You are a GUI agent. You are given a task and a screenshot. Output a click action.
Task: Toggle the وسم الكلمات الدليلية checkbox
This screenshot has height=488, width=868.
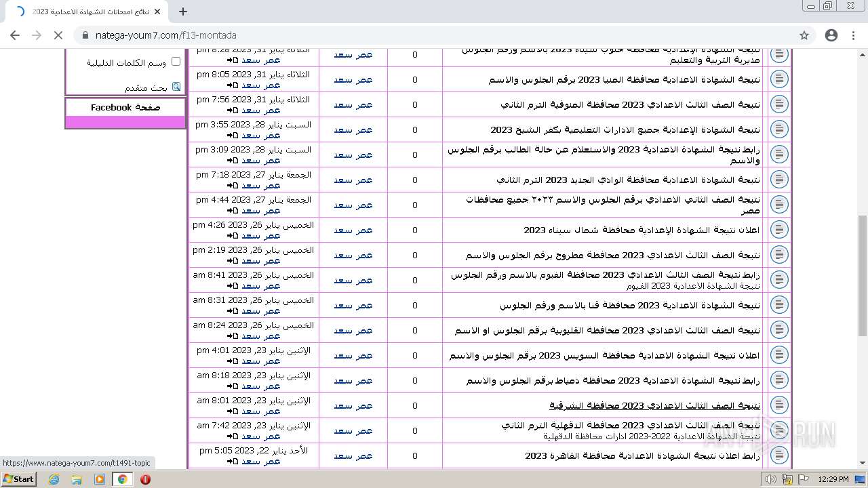[176, 62]
